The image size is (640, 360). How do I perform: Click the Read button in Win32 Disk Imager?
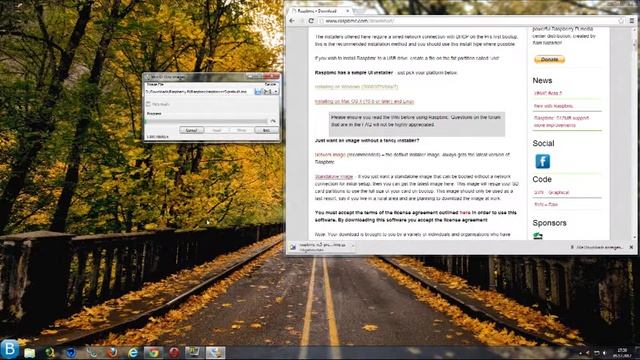pyautogui.click(x=216, y=130)
